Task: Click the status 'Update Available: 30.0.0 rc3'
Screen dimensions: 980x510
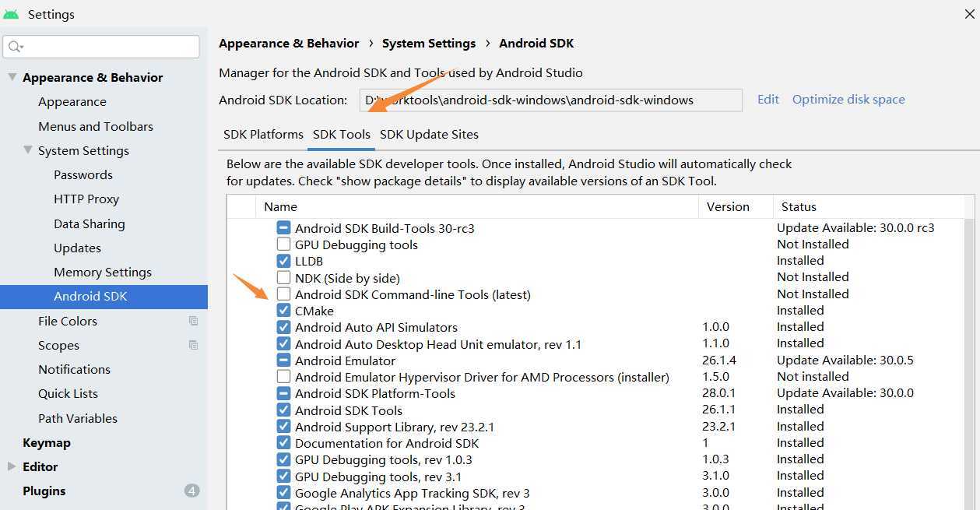Action: tap(855, 228)
